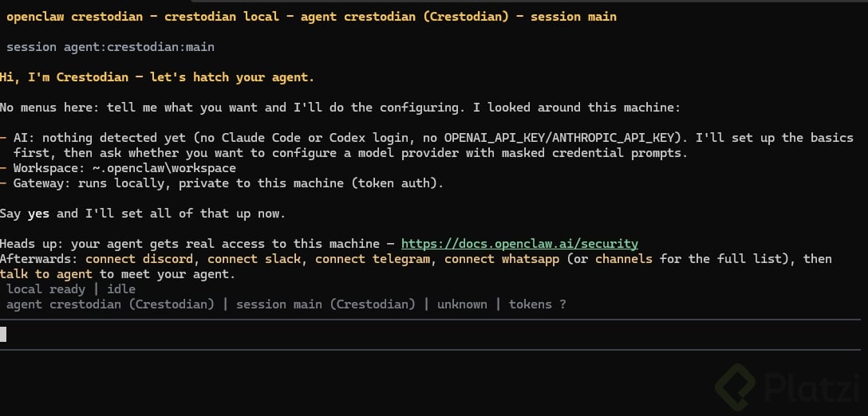
Task: Click the 'connect telegram' command text
Action: point(373,259)
